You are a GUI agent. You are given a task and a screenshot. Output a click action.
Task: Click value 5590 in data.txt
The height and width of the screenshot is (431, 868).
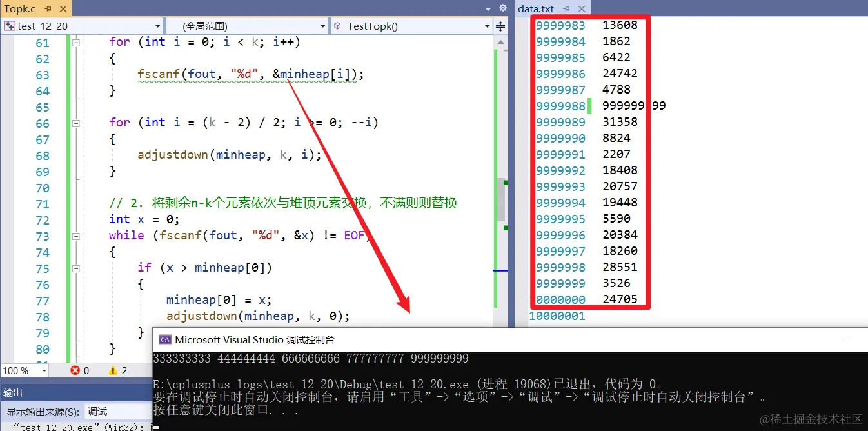616,219
